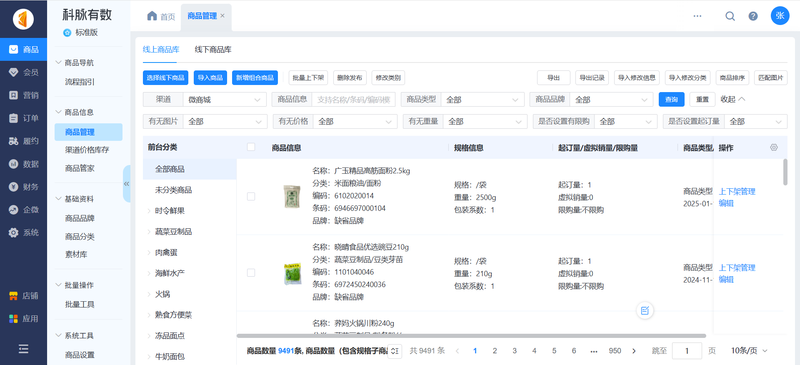This screenshot has height=365, width=800.
Task: Click the 标准版 edition badge
Action: [x=81, y=33]
